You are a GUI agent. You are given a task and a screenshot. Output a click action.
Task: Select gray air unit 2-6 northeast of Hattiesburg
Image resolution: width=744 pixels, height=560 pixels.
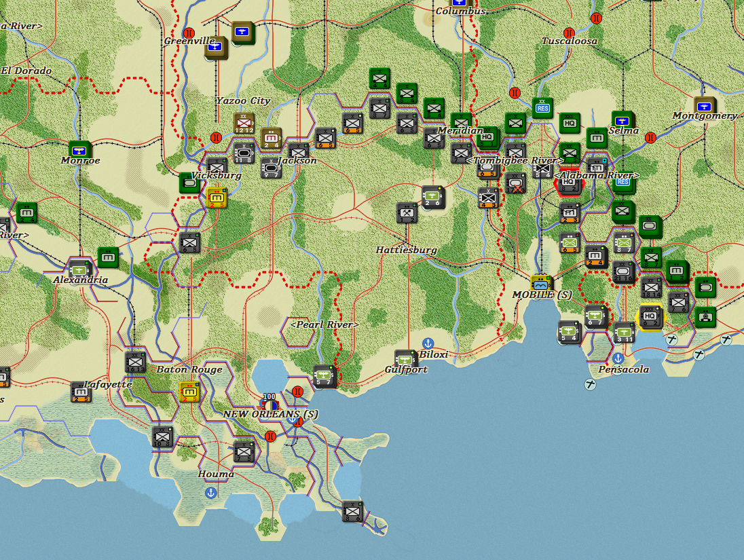click(432, 196)
